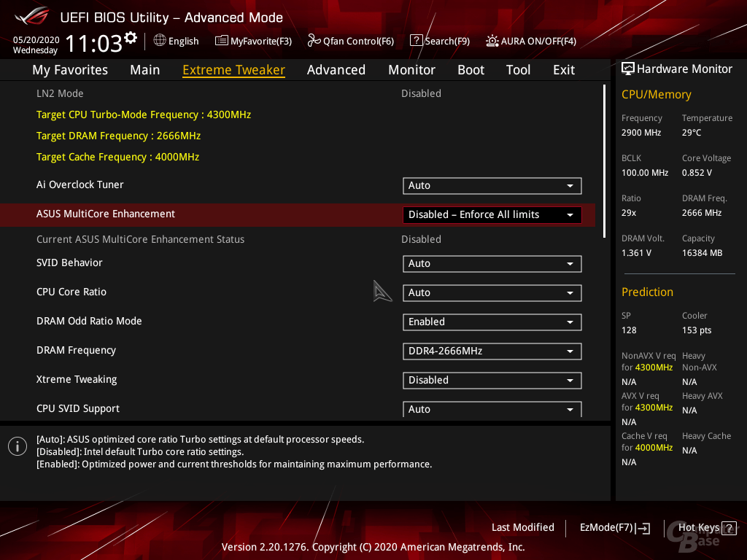Open ASUS MultiCore Enhancement dropdown
The width and height of the screenshot is (747, 560).
click(492, 215)
